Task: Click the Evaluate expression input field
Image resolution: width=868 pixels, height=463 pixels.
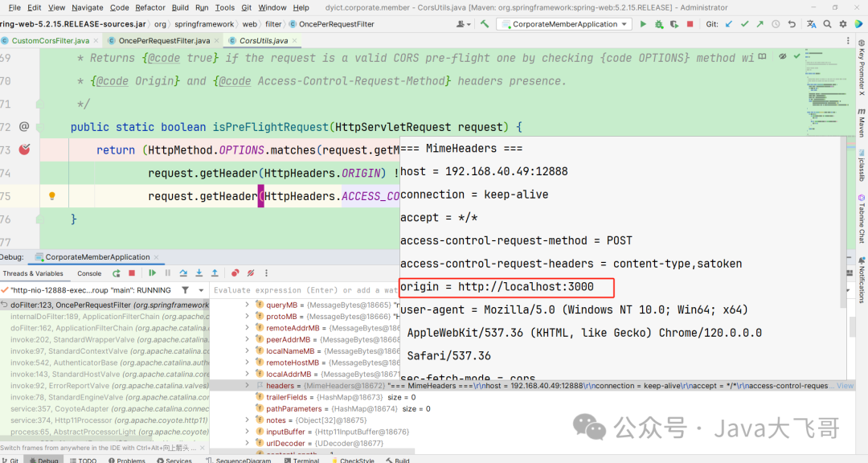Action: point(305,290)
